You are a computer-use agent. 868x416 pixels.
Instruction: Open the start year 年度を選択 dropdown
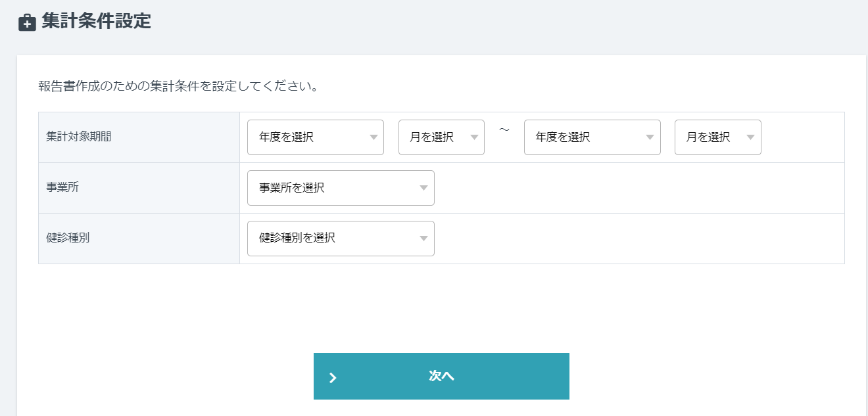316,137
